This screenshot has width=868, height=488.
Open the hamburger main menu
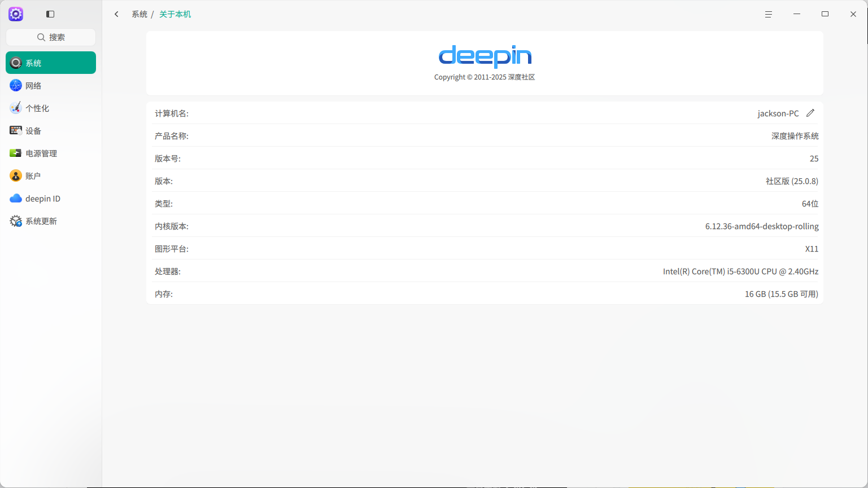[769, 14]
